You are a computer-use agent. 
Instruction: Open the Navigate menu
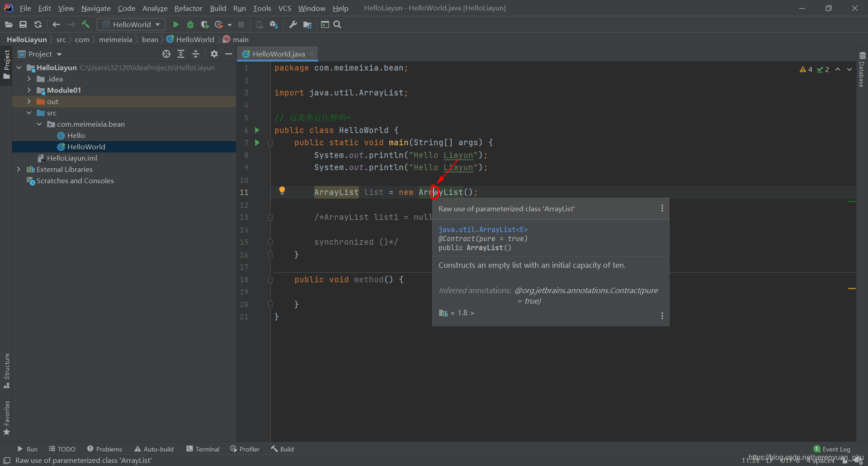(96, 8)
